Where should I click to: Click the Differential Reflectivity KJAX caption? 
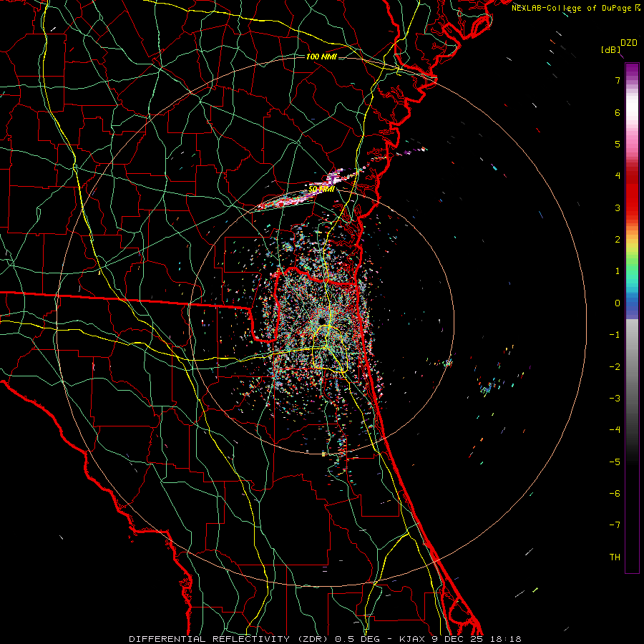(325, 639)
